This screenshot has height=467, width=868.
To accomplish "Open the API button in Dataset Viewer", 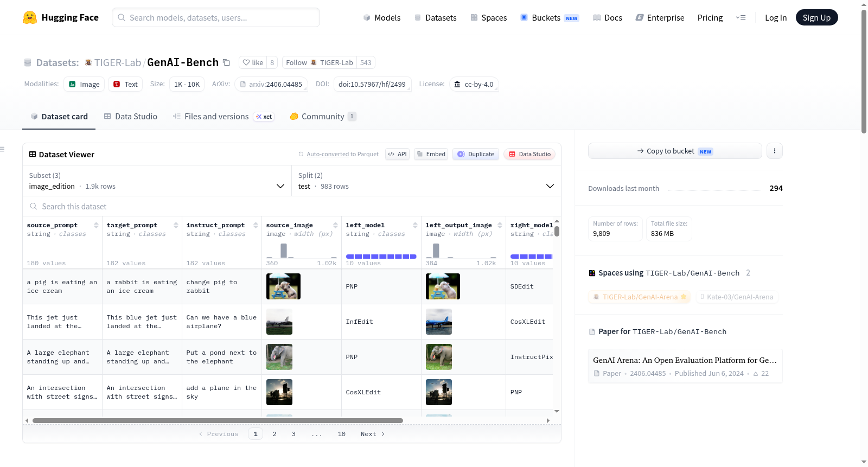I will tap(397, 154).
